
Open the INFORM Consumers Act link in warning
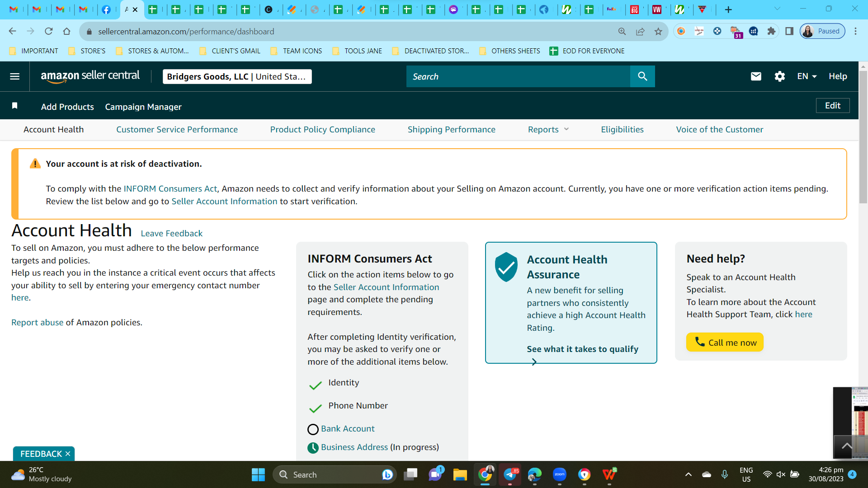(170, 189)
